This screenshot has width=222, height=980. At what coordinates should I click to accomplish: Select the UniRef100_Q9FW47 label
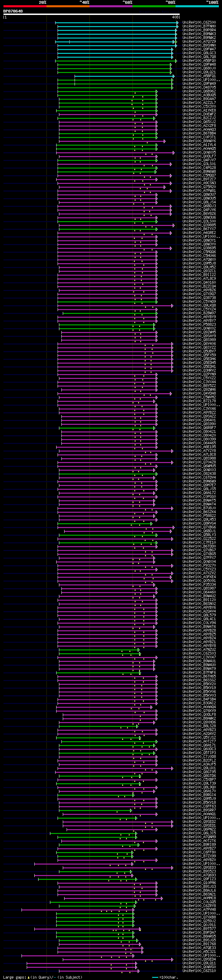[199, 49]
